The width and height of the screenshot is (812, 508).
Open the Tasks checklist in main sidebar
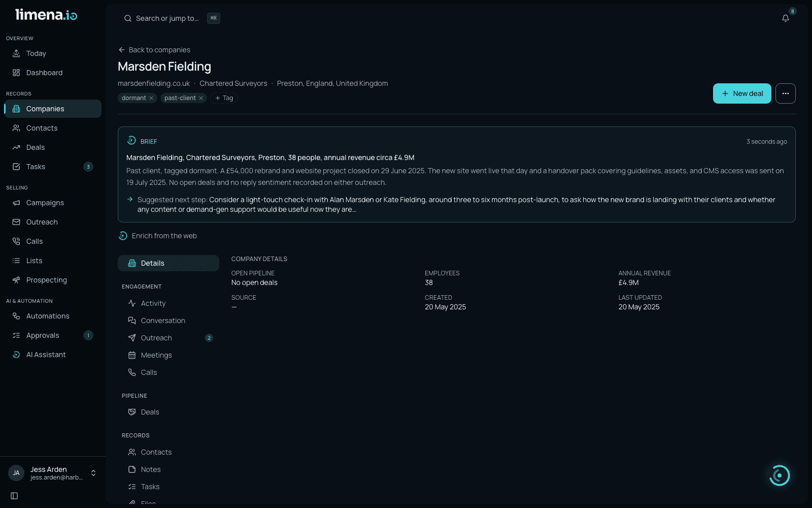pos(53,167)
